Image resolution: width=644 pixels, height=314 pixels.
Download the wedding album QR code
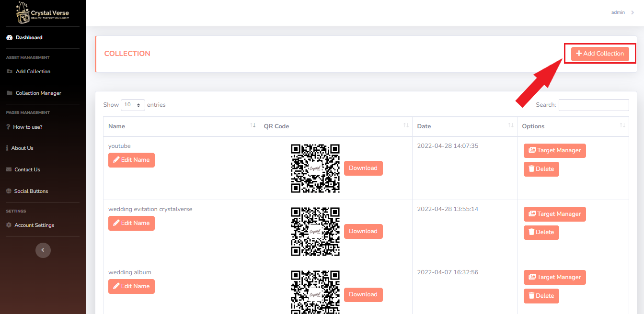pos(363,294)
